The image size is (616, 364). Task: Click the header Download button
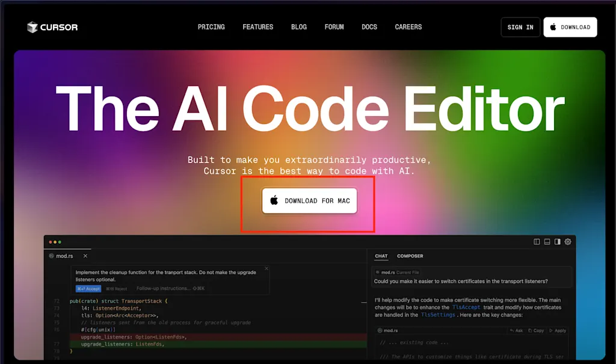click(570, 27)
